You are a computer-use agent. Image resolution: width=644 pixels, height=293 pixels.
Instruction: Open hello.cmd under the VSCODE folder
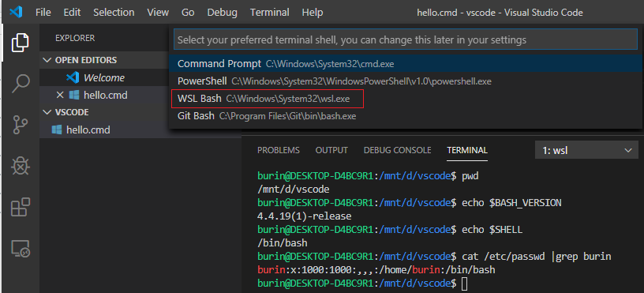pyautogui.click(x=88, y=130)
